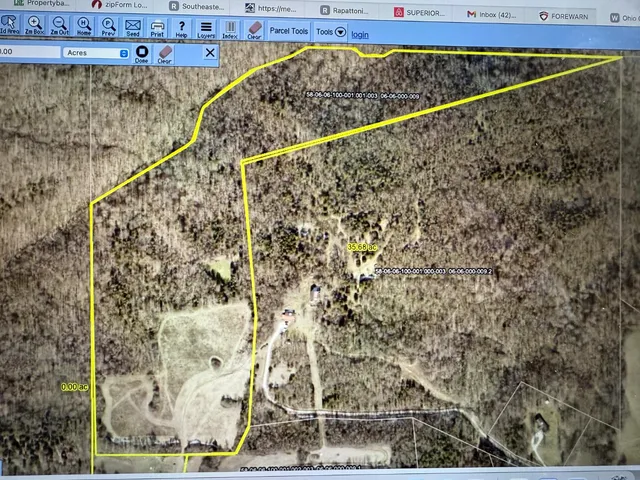Image resolution: width=640 pixels, height=480 pixels.
Task: Click the login link
Action: pyautogui.click(x=360, y=35)
